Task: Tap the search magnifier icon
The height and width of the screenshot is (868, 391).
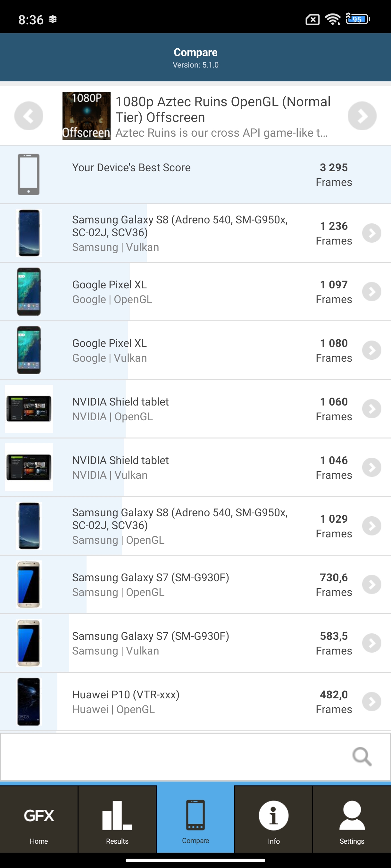Action: pyautogui.click(x=362, y=757)
